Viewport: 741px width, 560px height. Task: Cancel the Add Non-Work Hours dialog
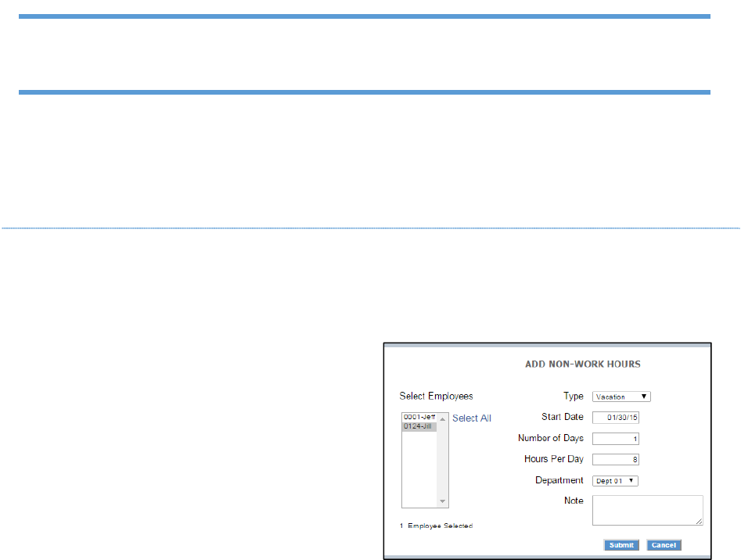pyautogui.click(x=664, y=545)
